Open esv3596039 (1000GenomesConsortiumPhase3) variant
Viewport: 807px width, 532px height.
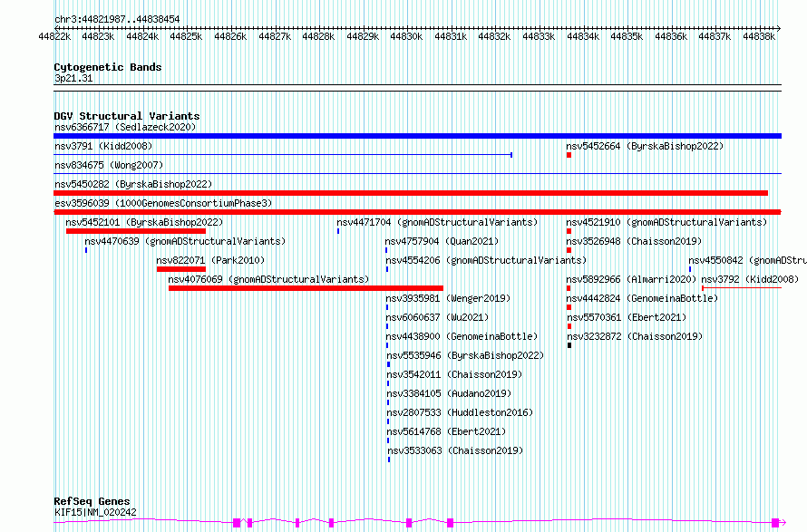click(x=163, y=203)
